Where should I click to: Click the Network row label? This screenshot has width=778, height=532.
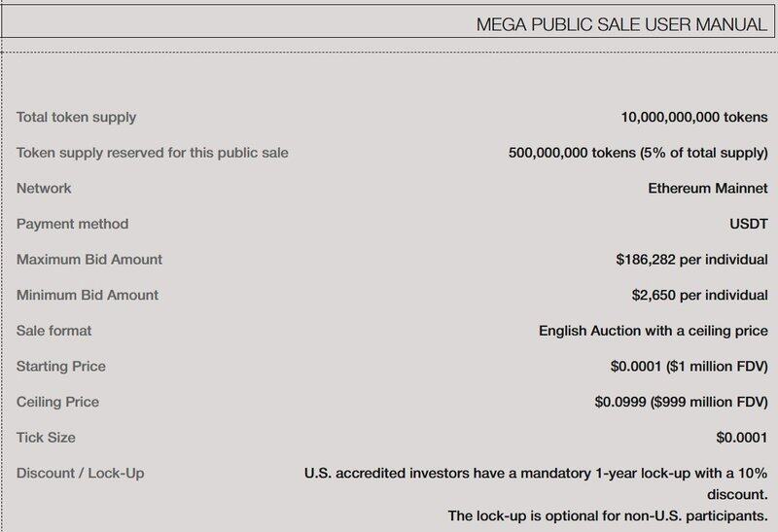coord(44,189)
